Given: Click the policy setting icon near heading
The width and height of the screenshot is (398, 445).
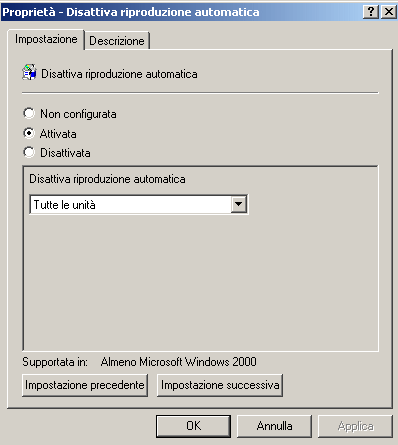Looking at the screenshot, I should click(29, 72).
